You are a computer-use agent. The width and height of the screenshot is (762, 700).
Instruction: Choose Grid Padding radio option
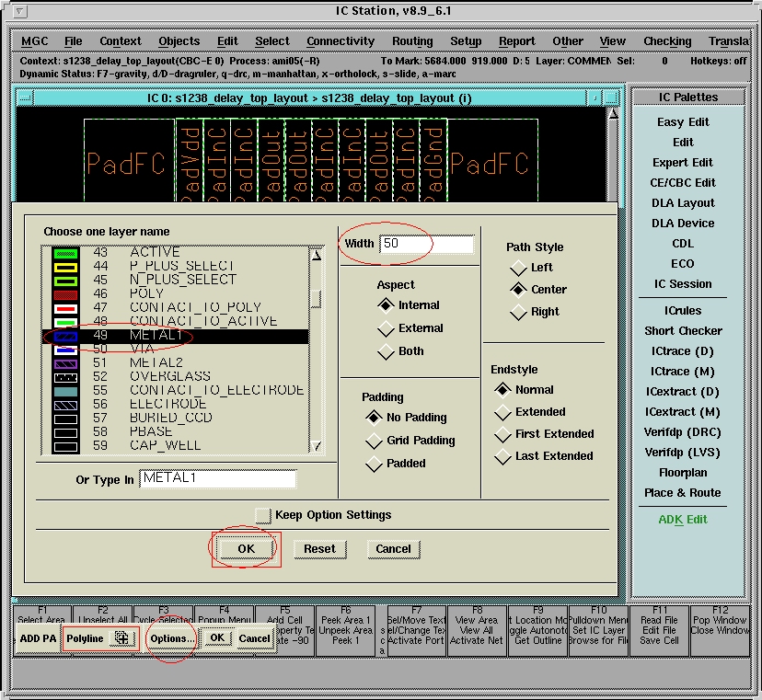point(374,441)
